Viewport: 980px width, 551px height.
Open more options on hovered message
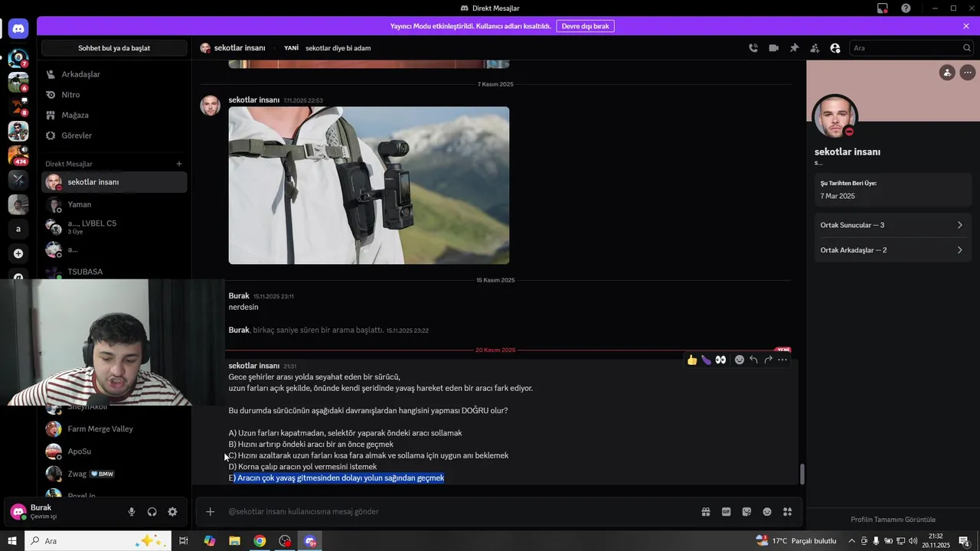[782, 360]
